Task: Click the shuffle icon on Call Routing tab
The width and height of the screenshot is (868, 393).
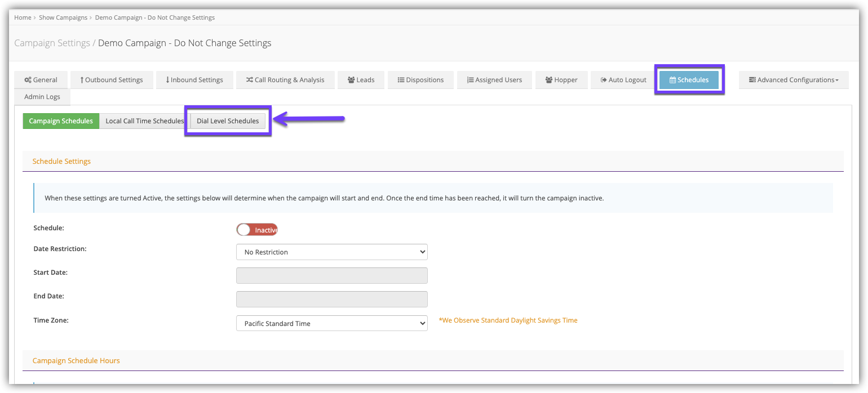Action: [250, 80]
